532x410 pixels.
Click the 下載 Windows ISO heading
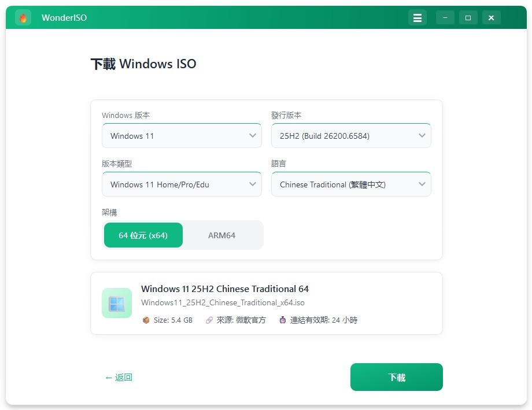point(143,64)
